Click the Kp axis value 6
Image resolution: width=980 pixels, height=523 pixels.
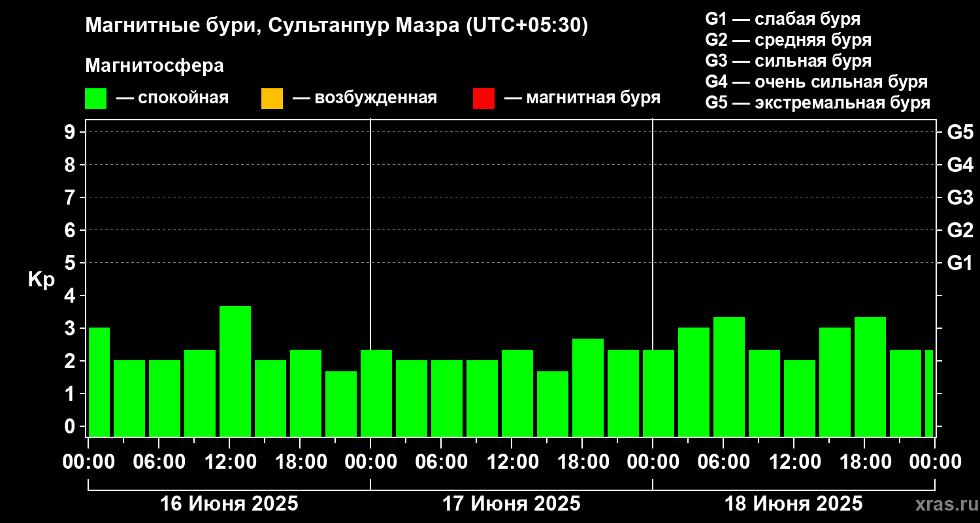(x=71, y=230)
